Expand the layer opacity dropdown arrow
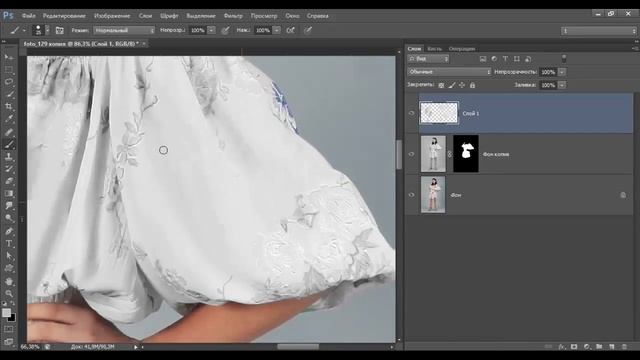The height and width of the screenshot is (360, 640). pyautogui.click(x=562, y=72)
